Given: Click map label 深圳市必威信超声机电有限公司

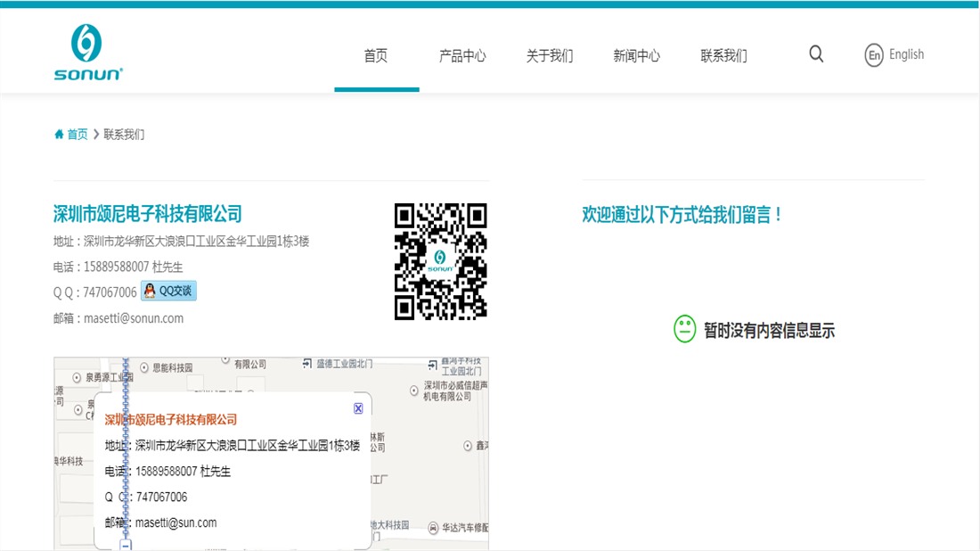Looking at the screenshot, I should (x=455, y=391).
